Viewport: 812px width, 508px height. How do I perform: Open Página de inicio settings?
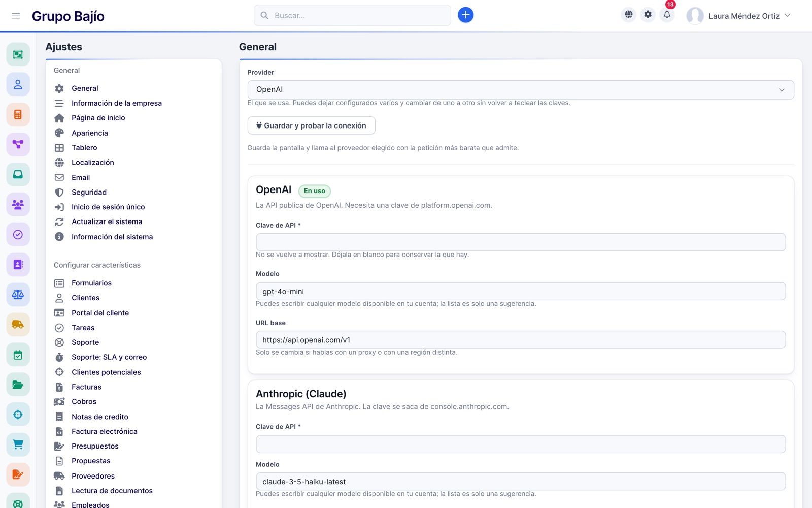(x=98, y=118)
